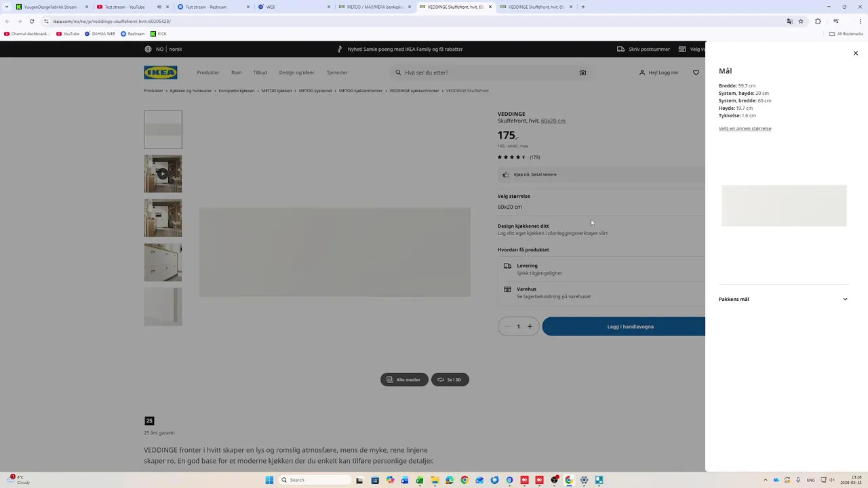Click the IKEA logo

tap(161, 73)
